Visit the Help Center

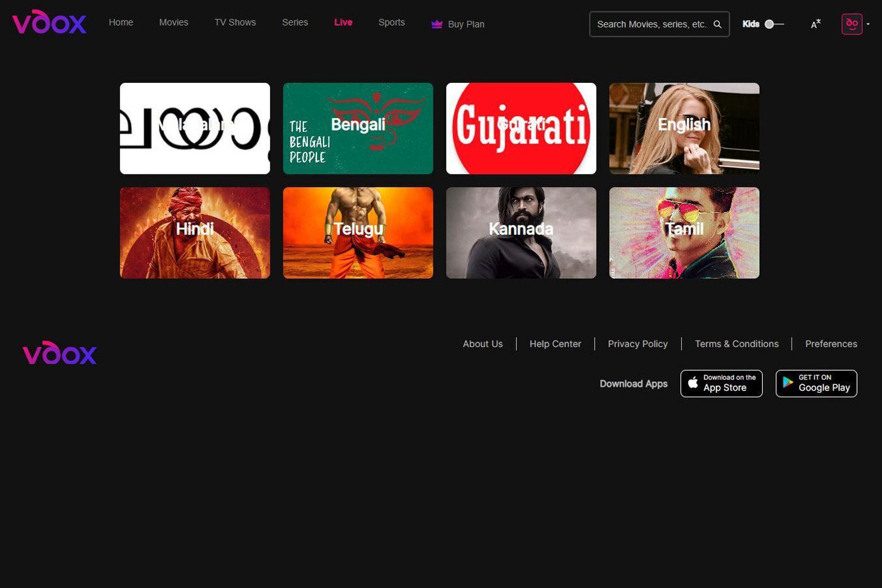coord(555,344)
